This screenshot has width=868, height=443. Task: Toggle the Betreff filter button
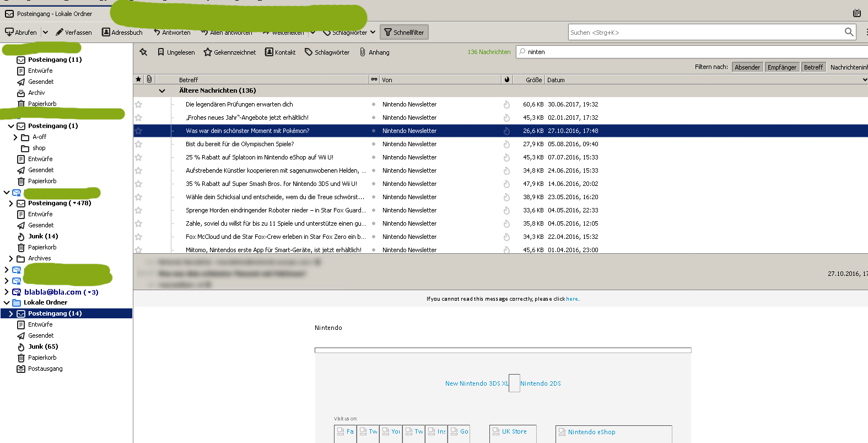[813, 67]
